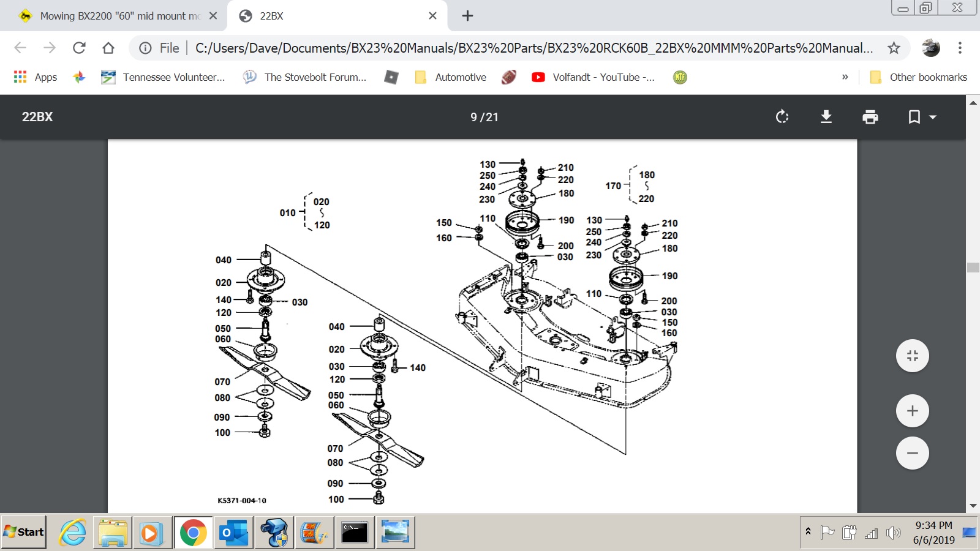Open the Windows Start menu

click(24, 532)
